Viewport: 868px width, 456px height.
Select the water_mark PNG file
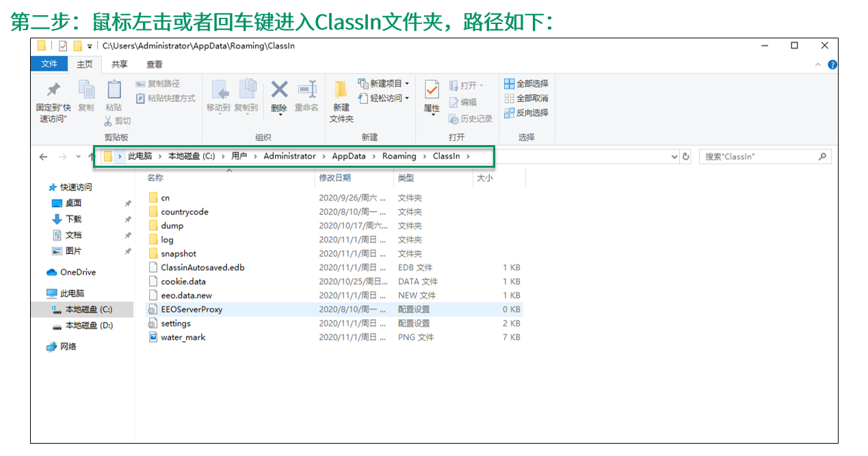(183, 337)
